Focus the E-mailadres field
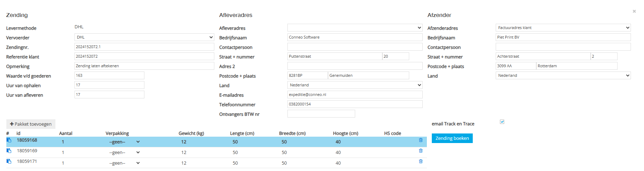 point(355,95)
